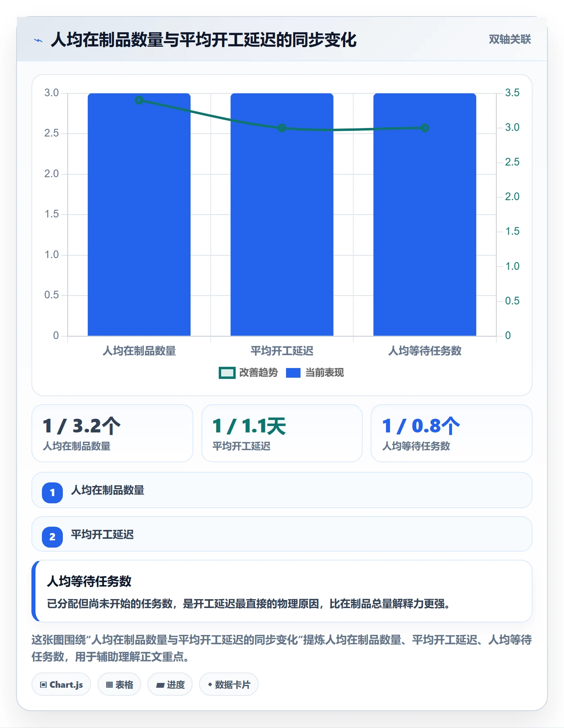Select the 数据卡片 tag

coord(229,685)
